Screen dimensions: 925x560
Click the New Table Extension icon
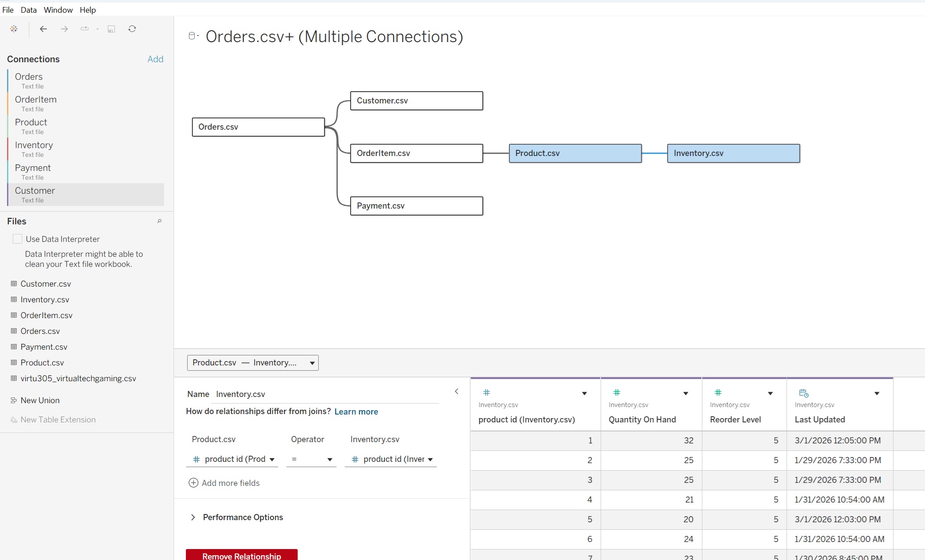point(13,419)
